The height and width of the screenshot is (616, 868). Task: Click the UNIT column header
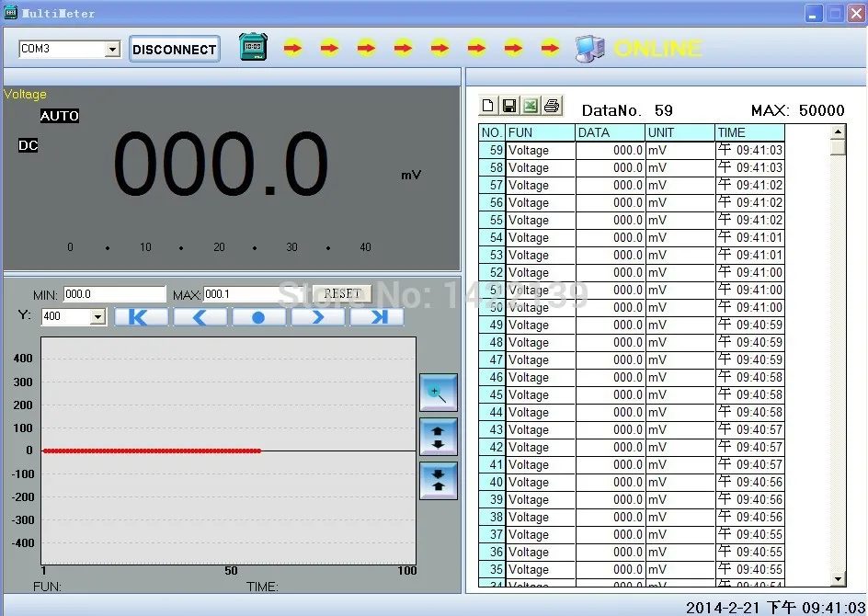680,132
